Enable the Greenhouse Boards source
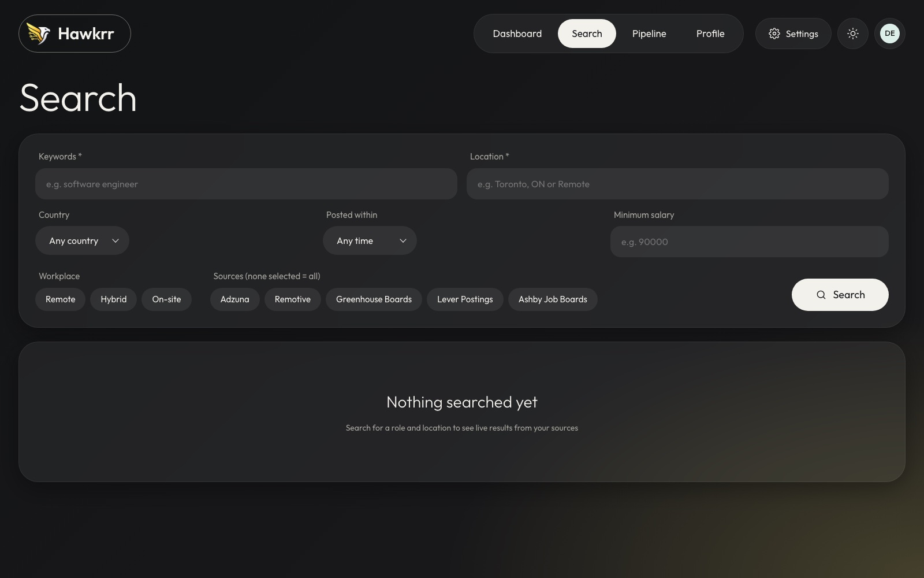 (374, 299)
